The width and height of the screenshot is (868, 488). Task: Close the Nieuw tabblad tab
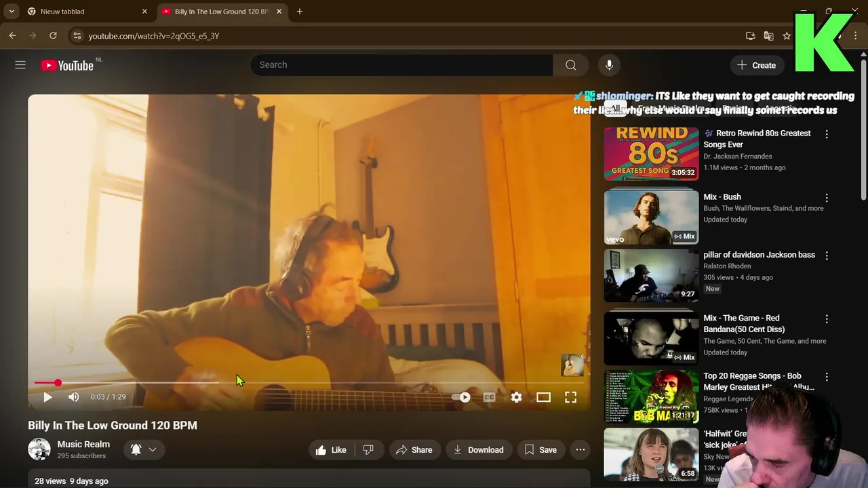tap(144, 12)
